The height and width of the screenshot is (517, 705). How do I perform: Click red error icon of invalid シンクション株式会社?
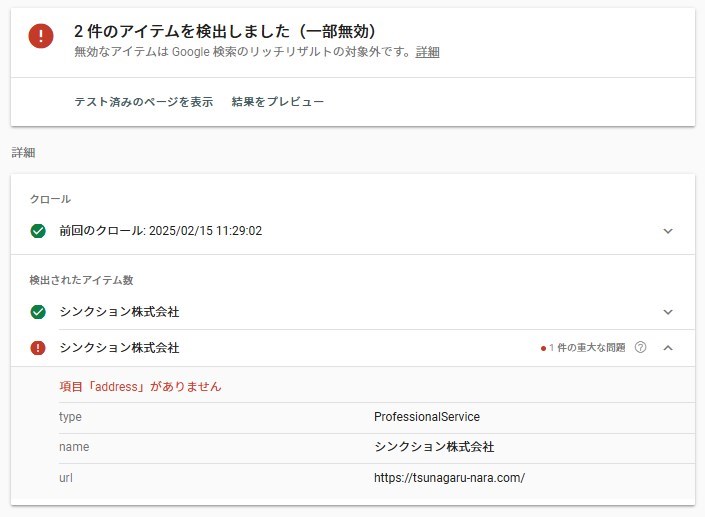coord(38,348)
